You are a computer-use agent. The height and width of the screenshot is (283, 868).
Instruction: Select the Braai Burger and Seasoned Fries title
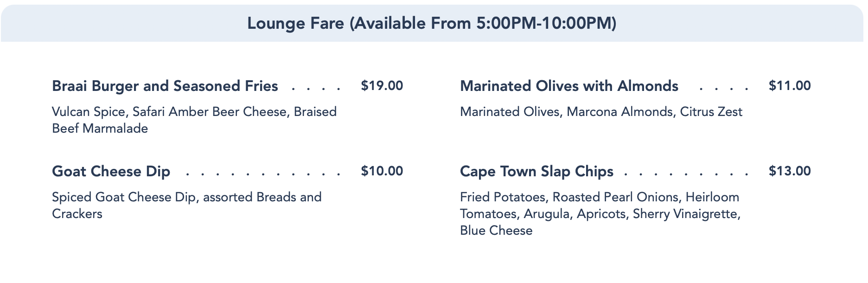165,86
